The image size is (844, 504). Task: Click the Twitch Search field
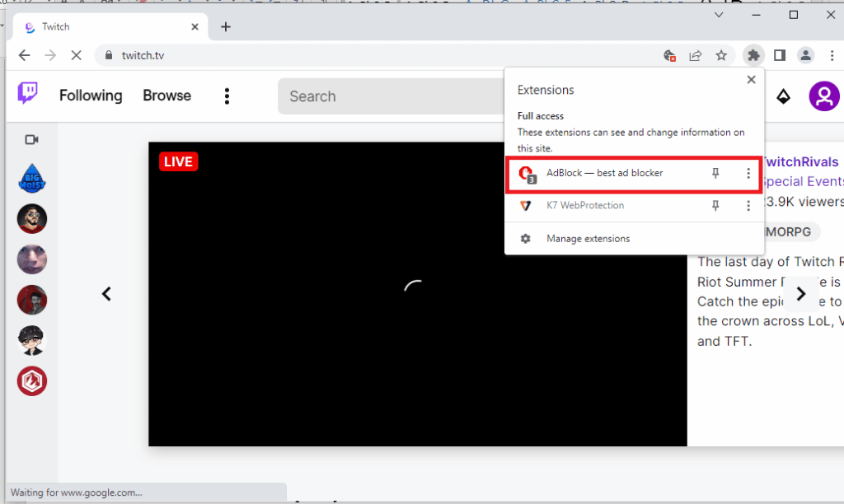392,96
